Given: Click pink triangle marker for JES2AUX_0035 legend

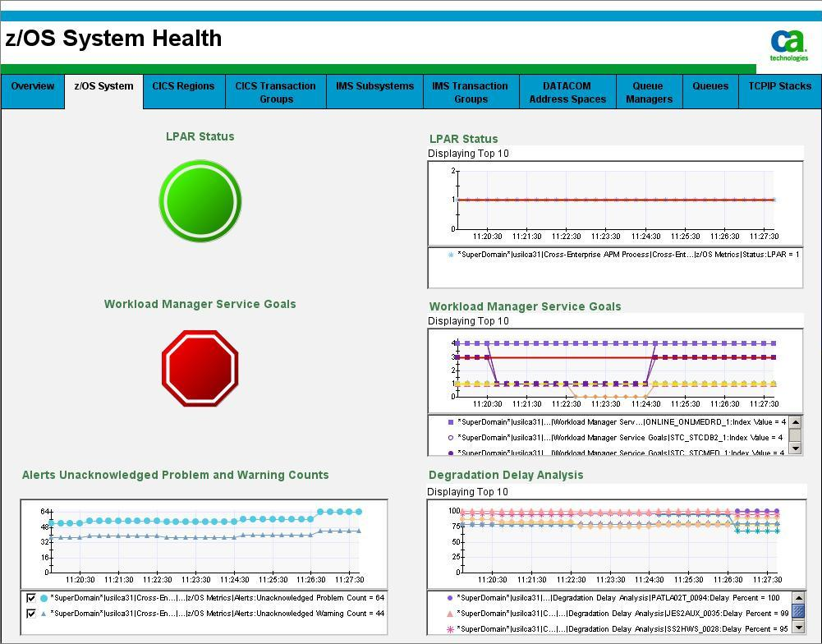Looking at the screenshot, I should pyautogui.click(x=449, y=613).
